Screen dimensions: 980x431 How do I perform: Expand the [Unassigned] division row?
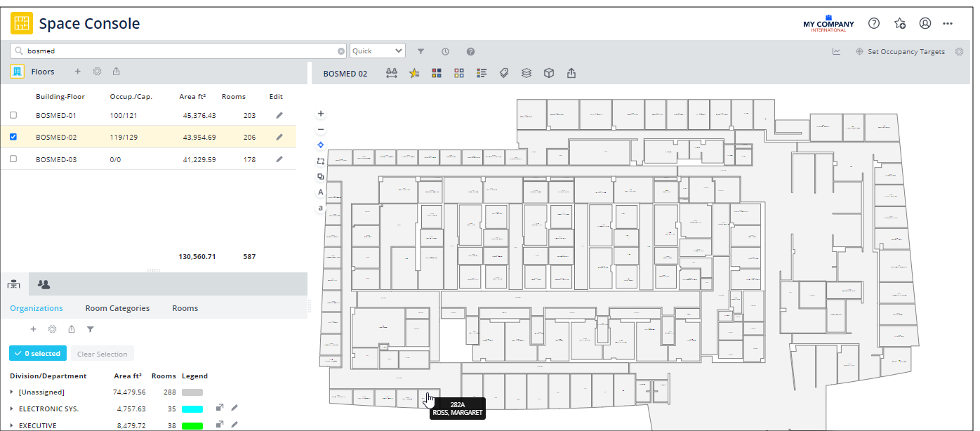11,392
